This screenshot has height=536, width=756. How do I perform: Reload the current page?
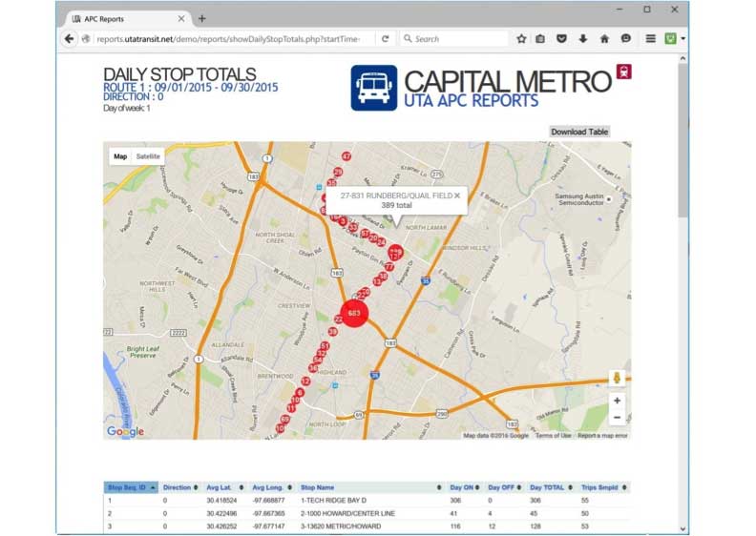pyautogui.click(x=385, y=39)
